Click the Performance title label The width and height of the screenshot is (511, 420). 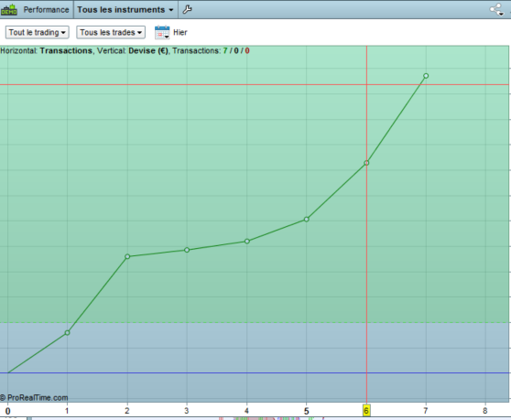pyautogui.click(x=46, y=10)
